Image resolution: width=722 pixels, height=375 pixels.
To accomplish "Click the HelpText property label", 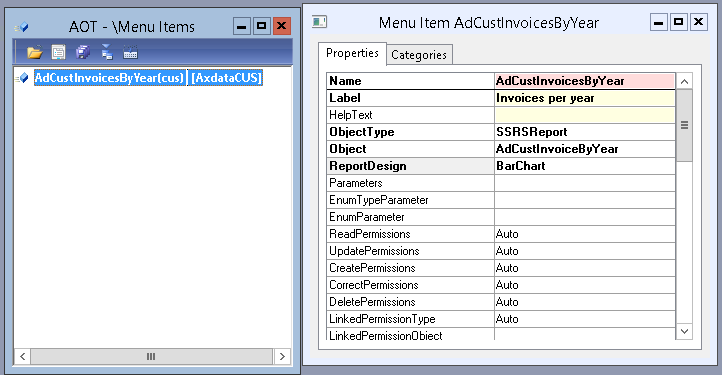I will click(x=350, y=115).
